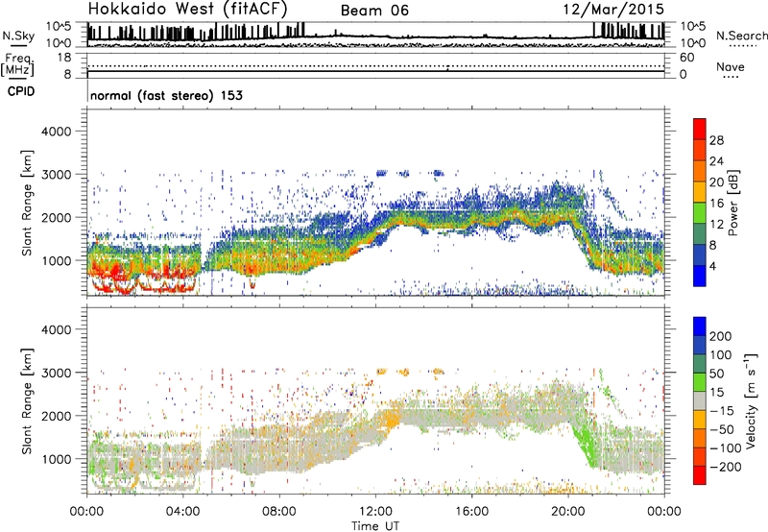The image size is (768, 532).
Task: Click the 'N.Sky' legend label
Action: (18, 36)
